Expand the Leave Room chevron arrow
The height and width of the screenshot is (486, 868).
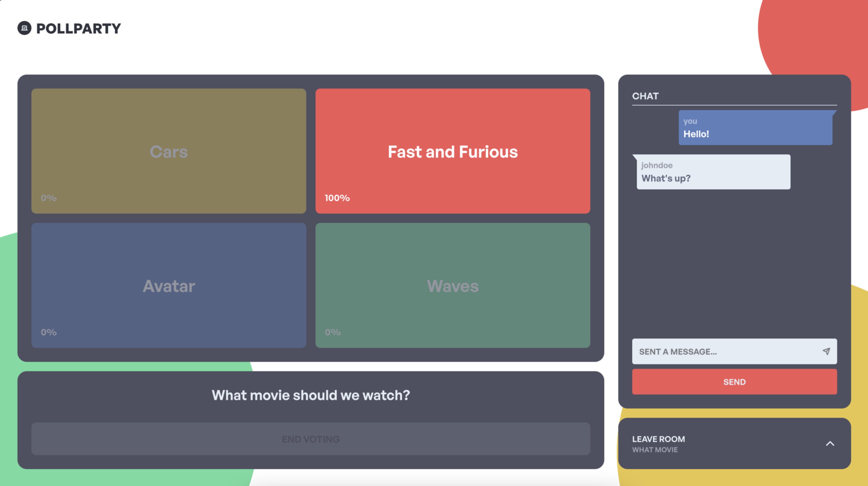(830, 443)
